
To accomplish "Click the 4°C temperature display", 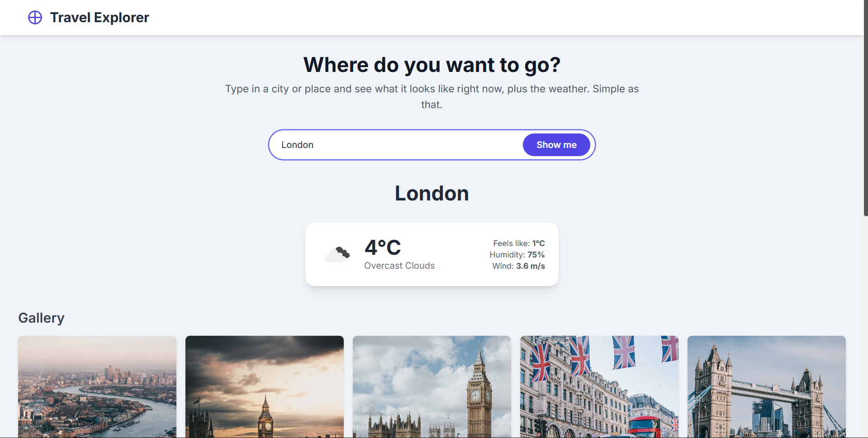I will coord(382,247).
